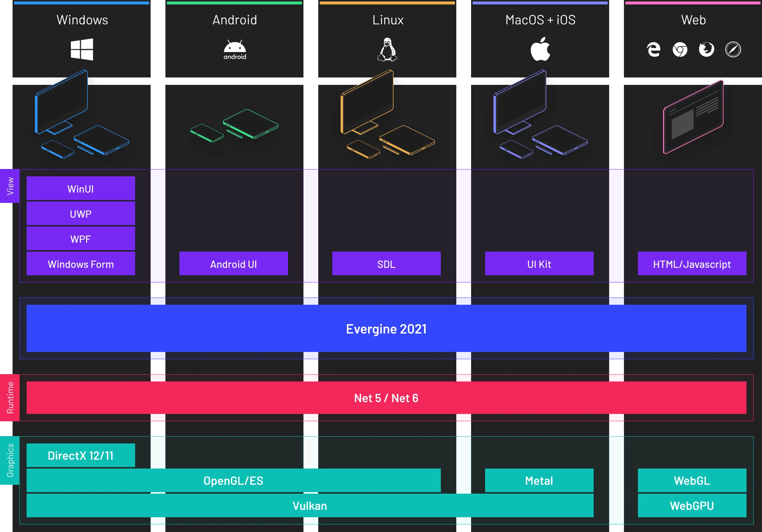Click the Edge browser icon
The image size is (762, 532).
[x=653, y=49]
